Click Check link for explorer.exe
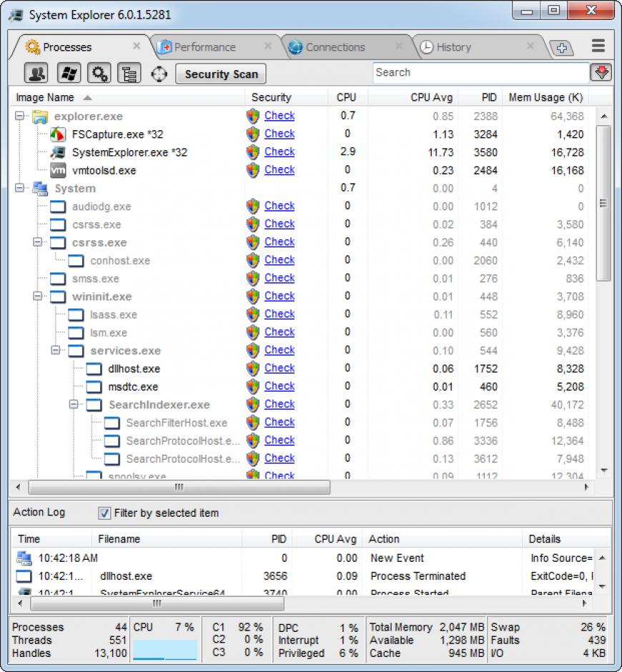Screen dimensions: 622x672 pos(279,116)
